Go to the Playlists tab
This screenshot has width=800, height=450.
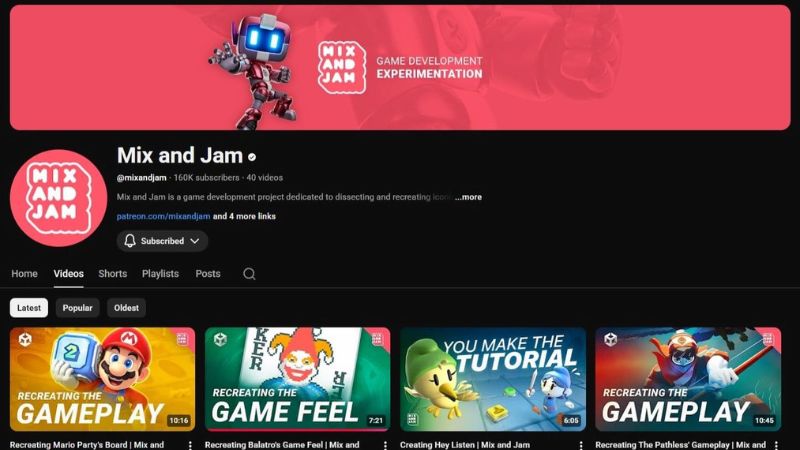[160, 274]
